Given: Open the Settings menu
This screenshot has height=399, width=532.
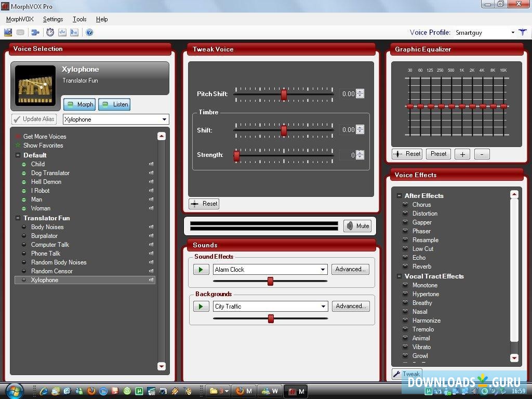Looking at the screenshot, I should coord(53,19).
